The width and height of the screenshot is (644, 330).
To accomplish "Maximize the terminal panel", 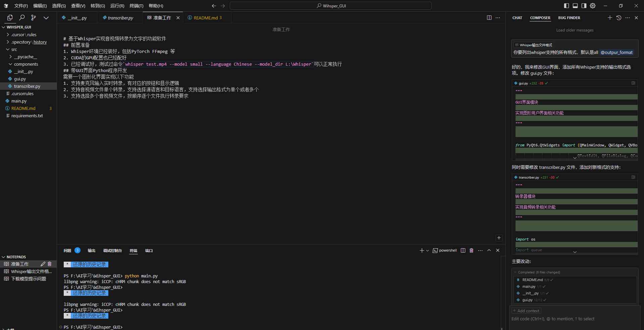I will [489, 250].
